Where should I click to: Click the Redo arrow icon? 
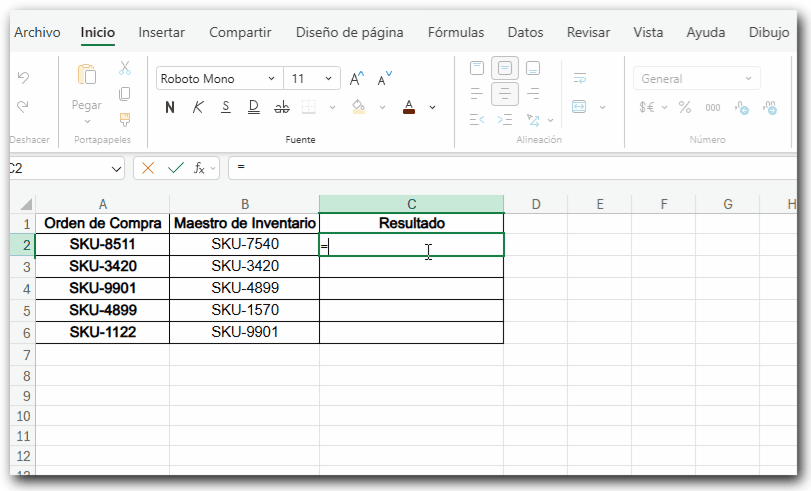23,107
